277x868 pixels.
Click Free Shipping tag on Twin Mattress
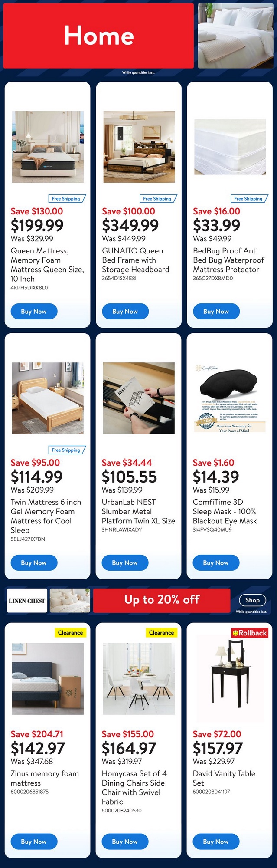(66, 450)
